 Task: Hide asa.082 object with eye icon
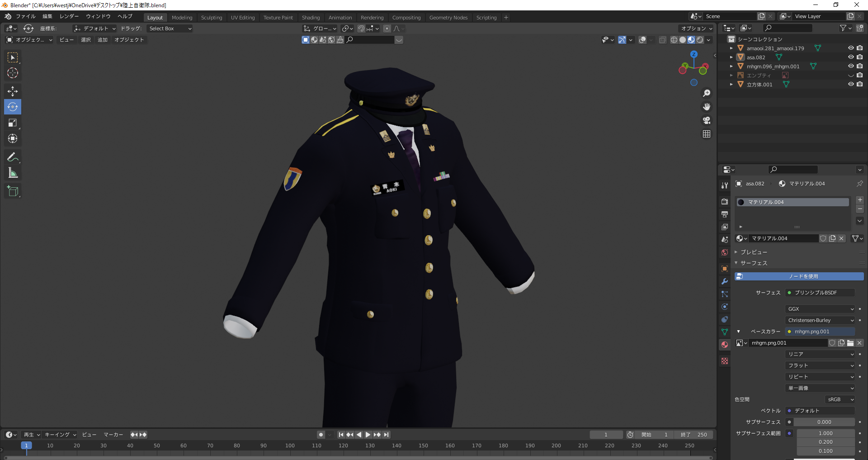851,57
